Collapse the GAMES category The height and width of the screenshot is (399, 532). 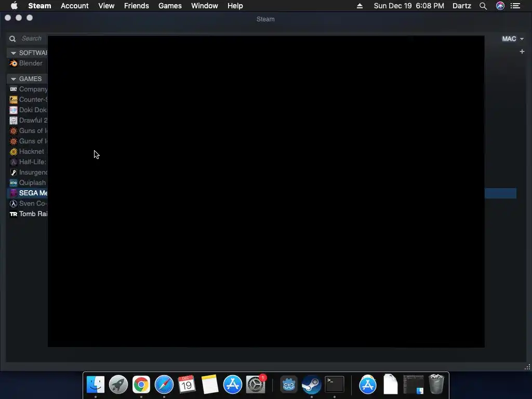coord(13,79)
